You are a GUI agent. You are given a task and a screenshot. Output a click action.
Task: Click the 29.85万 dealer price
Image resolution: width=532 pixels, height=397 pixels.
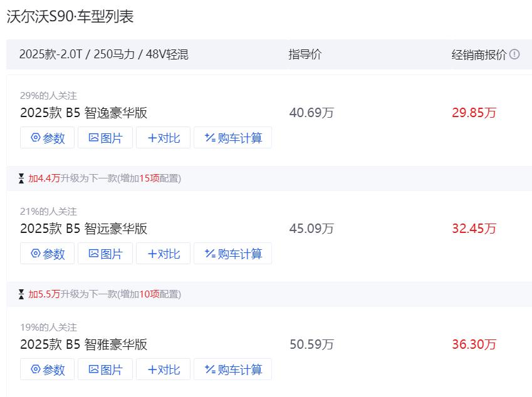474,113
